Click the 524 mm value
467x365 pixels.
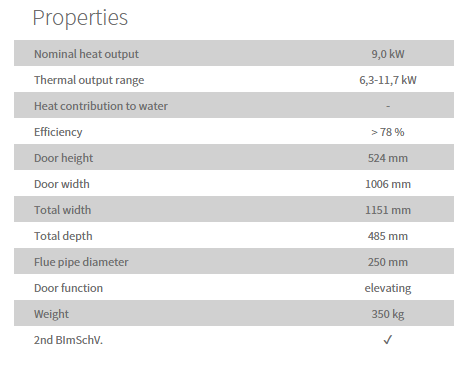(388, 158)
